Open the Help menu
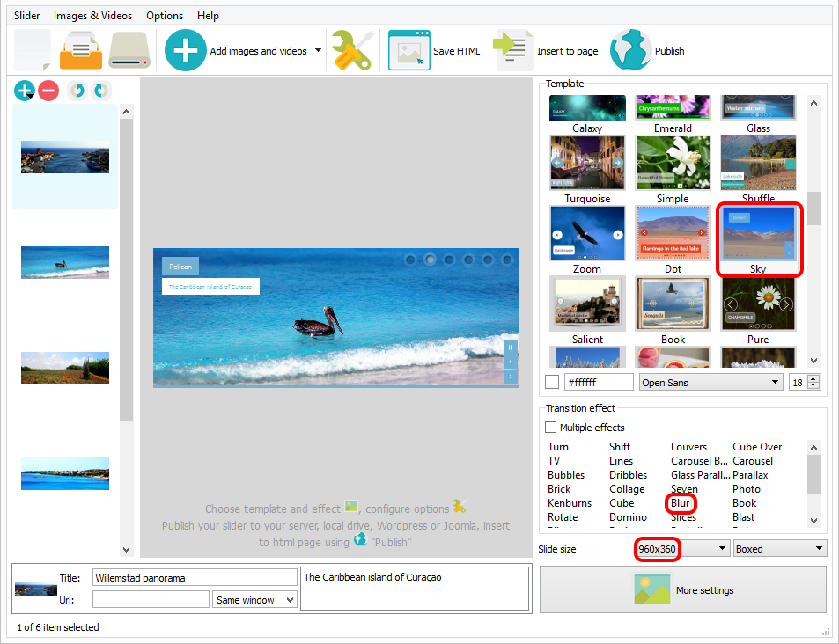This screenshot has width=839, height=644. pyautogui.click(x=208, y=16)
